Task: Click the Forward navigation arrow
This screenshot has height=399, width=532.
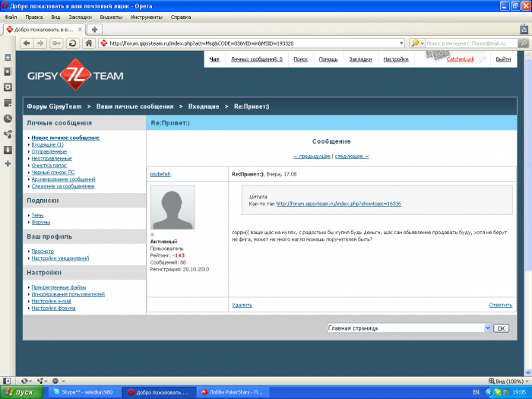Action: coord(40,43)
